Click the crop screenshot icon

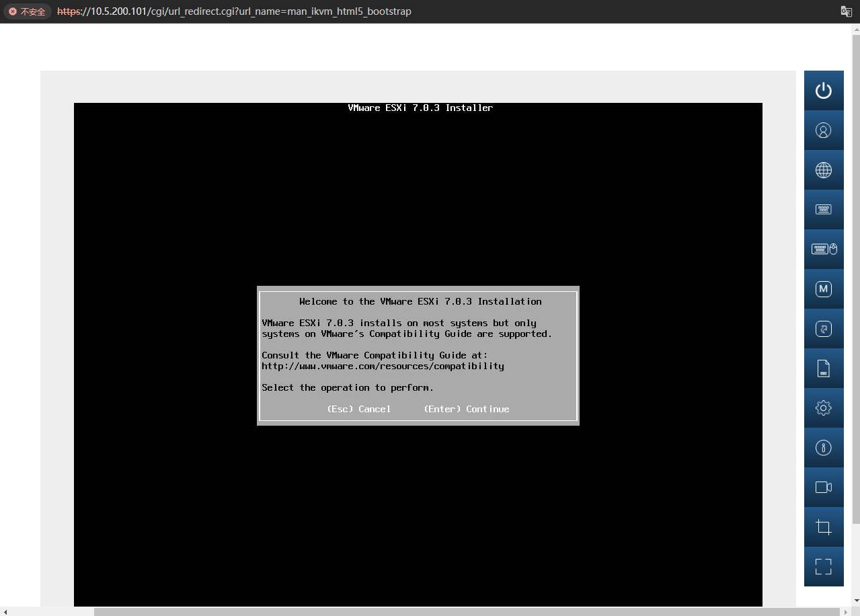tap(824, 527)
